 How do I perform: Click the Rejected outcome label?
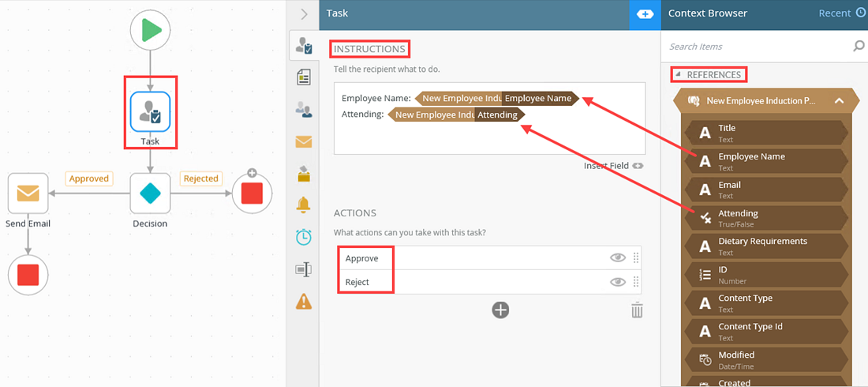coord(201,178)
